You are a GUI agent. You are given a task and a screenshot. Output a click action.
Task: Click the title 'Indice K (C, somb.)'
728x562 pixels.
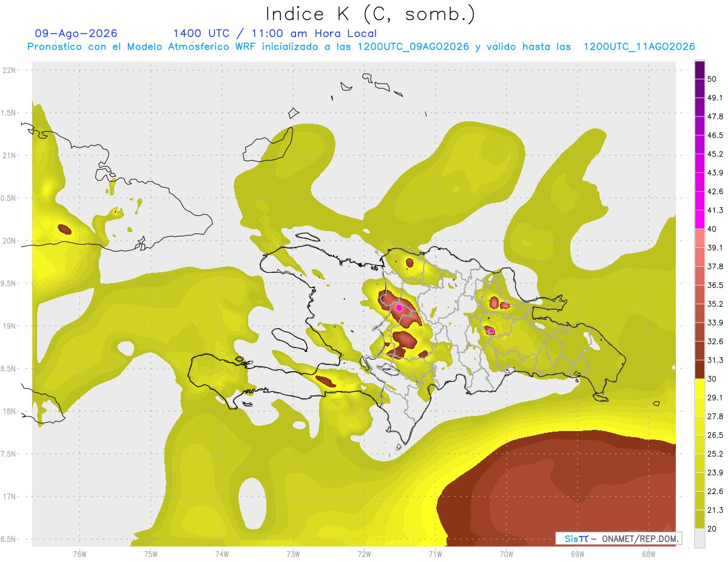(371, 14)
